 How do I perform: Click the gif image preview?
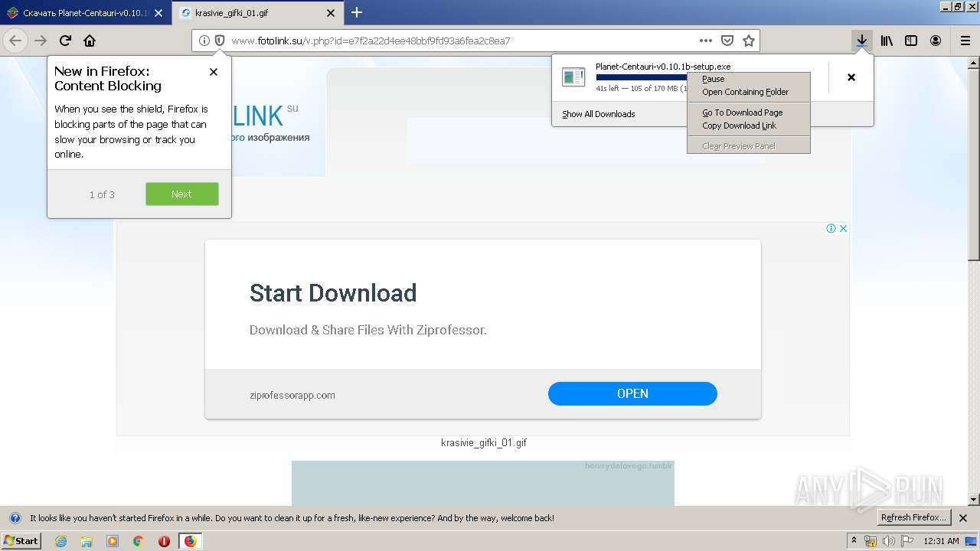[x=483, y=483]
